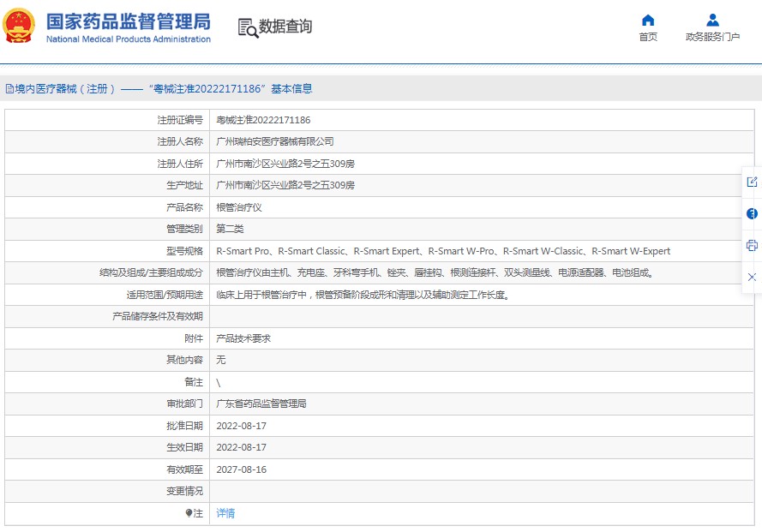This screenshot has width=762, height=532.
Task: Click the edit/feedback icon in side panel
Action: (752, 182)
